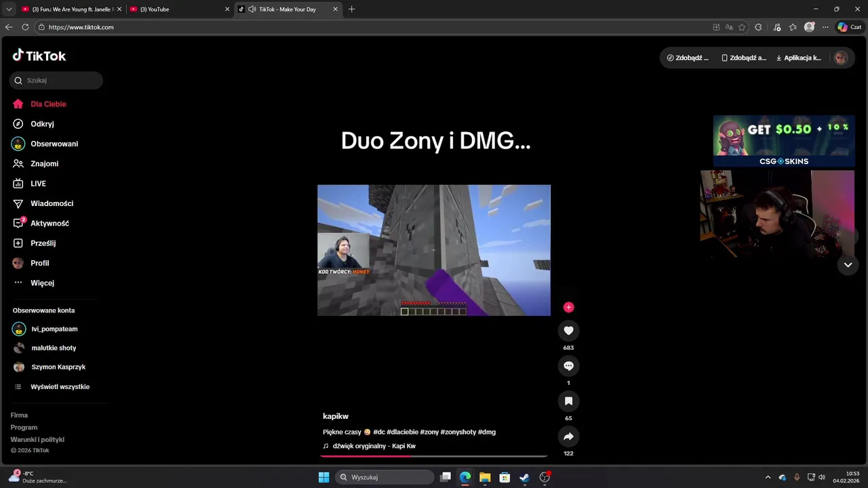Click the taskbar Wyszukaj search box
The width and height of the screenshot is (868, 488).
click(x=384, y=477)
